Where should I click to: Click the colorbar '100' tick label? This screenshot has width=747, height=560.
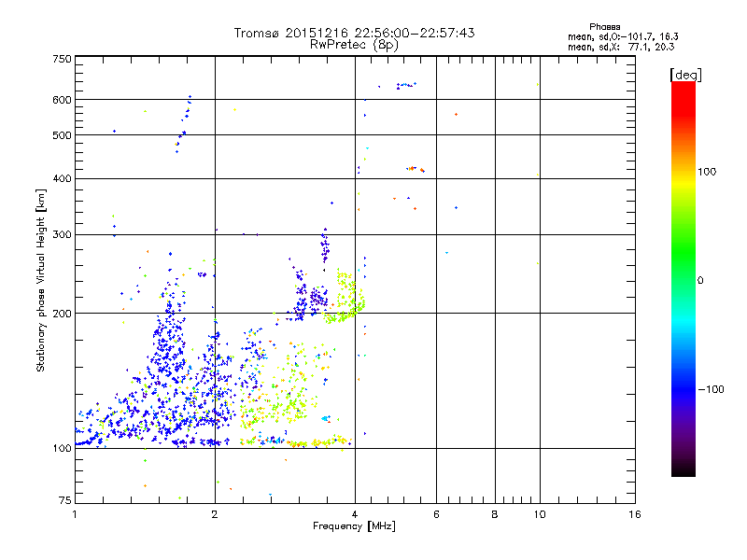coord(707,172)
